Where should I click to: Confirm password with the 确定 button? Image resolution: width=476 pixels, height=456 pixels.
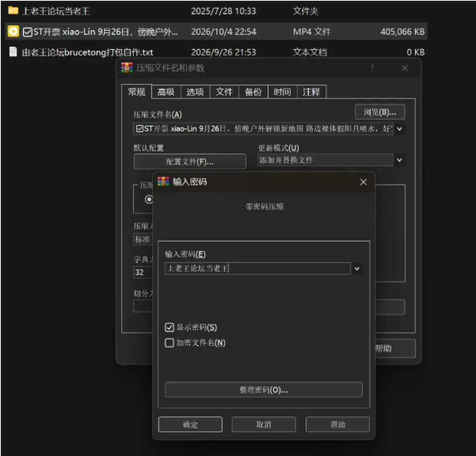190,424
